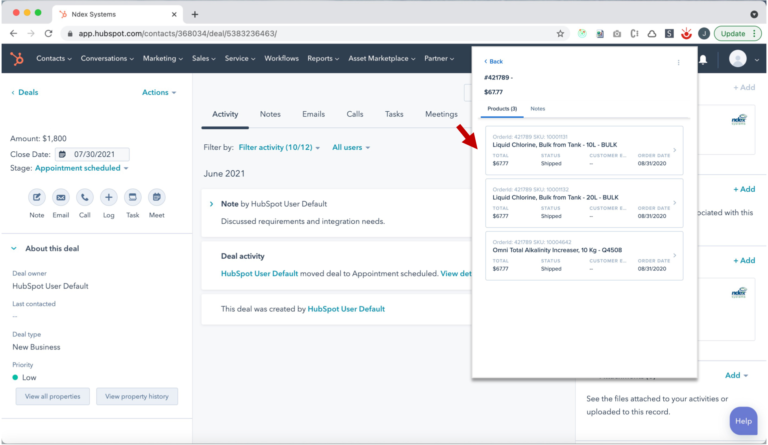The width and height of the screenshot is (768, 445).
Task: Click Back in the order panel
Action: click(493, 62)
